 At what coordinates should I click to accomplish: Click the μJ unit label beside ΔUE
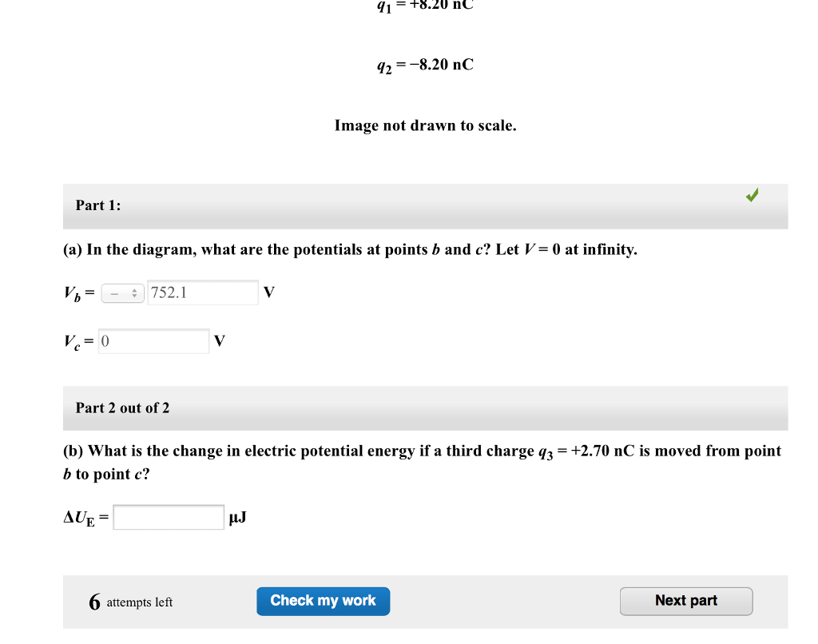(237, 517)
